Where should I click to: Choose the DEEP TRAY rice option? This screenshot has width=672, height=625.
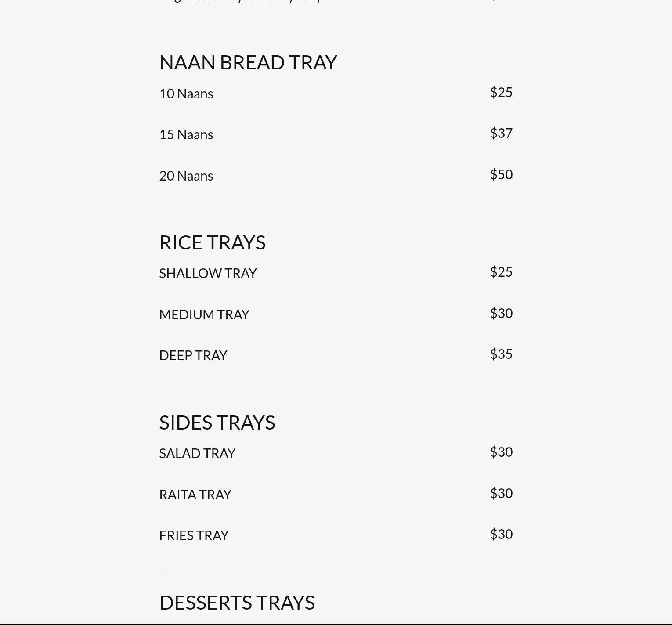pos(193,355)
